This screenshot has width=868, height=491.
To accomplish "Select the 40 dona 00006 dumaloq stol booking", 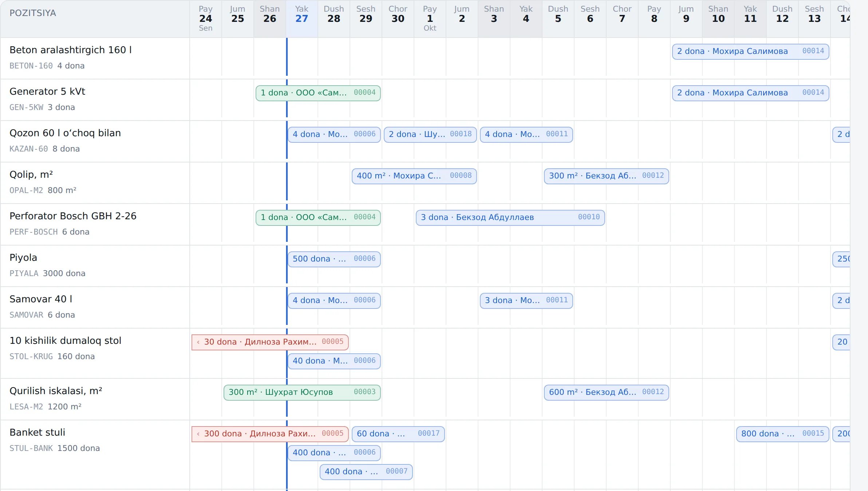I will coord(334,361).
